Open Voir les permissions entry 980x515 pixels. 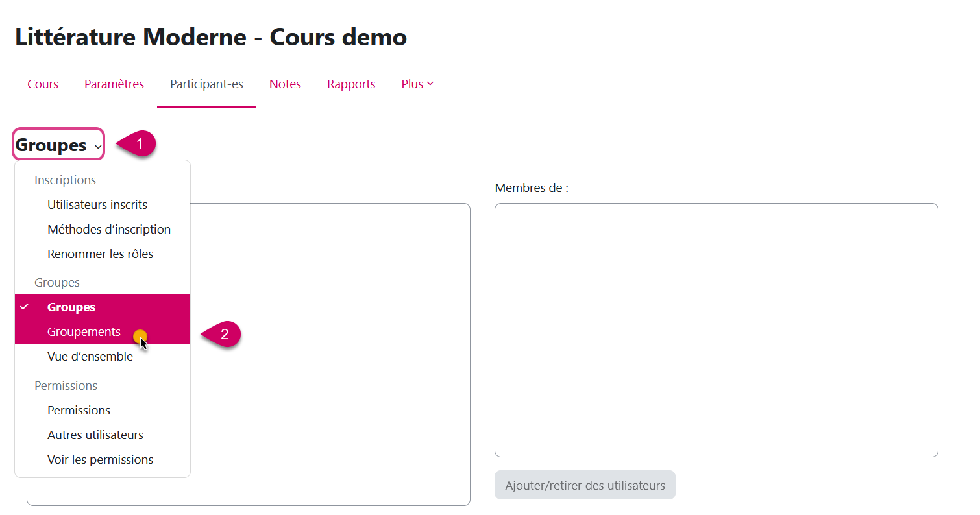tap(101, 460)
